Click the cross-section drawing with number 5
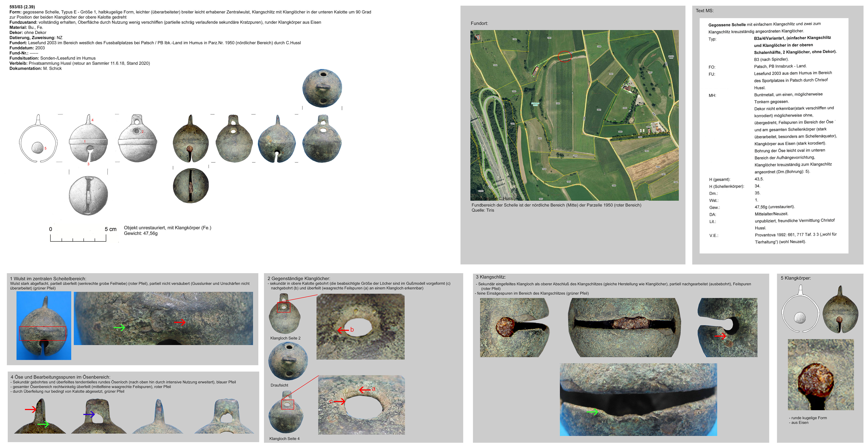This screenshot has height=445, width=868. [38, 139]
